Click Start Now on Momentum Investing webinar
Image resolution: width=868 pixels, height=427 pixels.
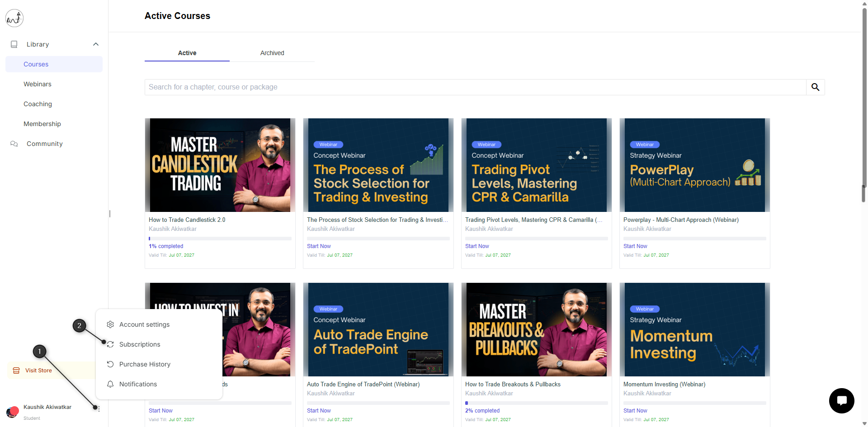click(635, 411)
